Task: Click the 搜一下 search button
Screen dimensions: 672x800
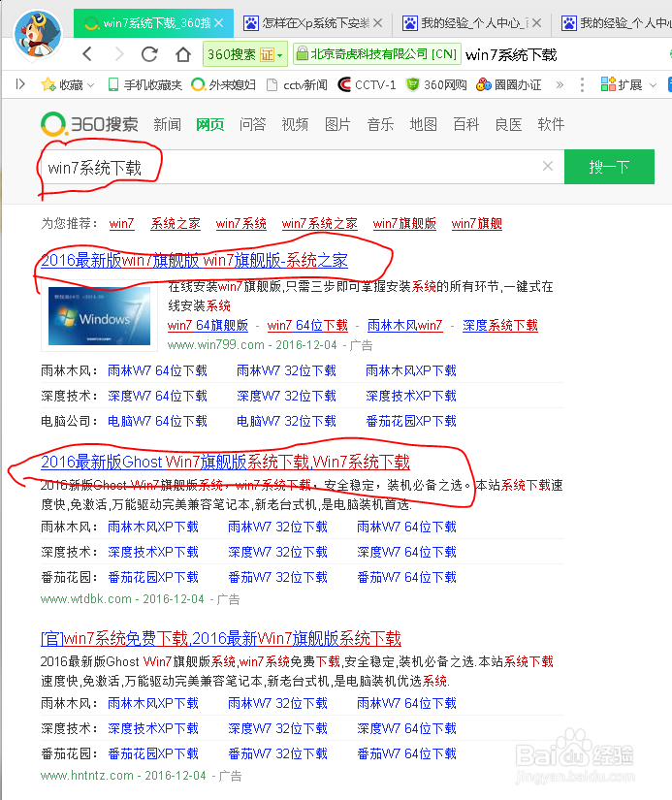Action: click(x=609, y=167)
